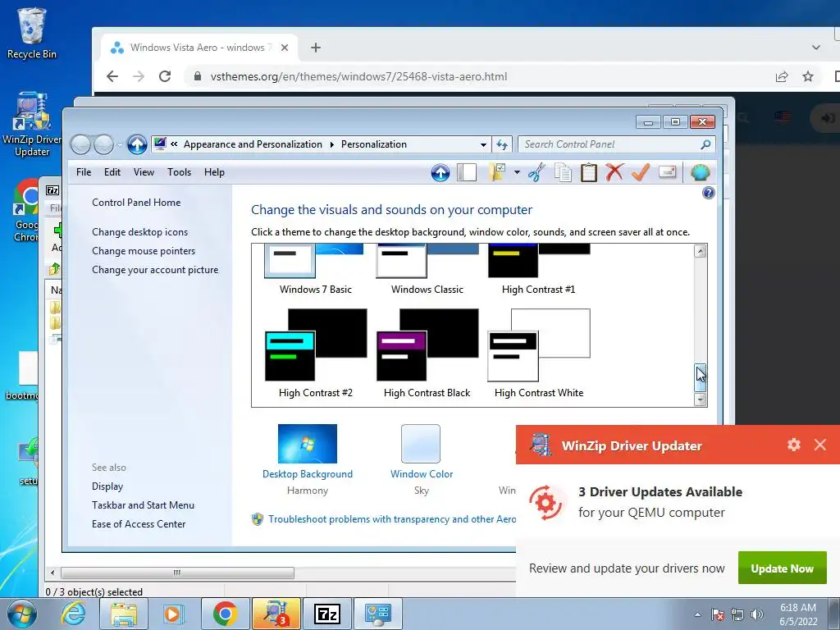Open Classic Shell settings shell icon
This screenshot has height=630, width=840.
click(701, 172)
